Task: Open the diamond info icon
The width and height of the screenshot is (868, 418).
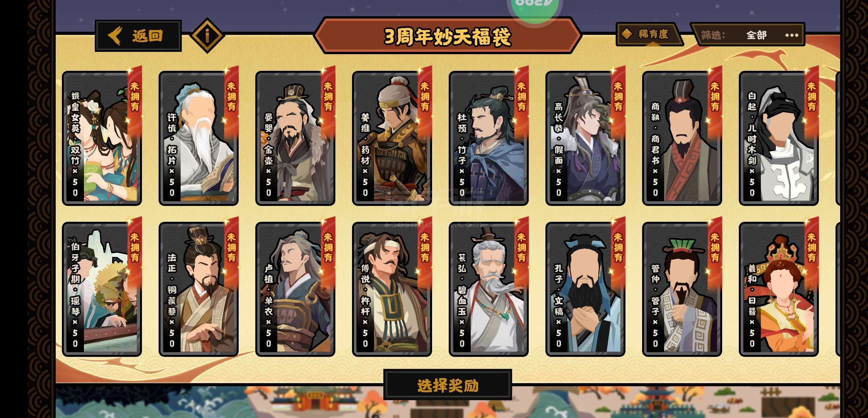Action: (x=207, y=36)
